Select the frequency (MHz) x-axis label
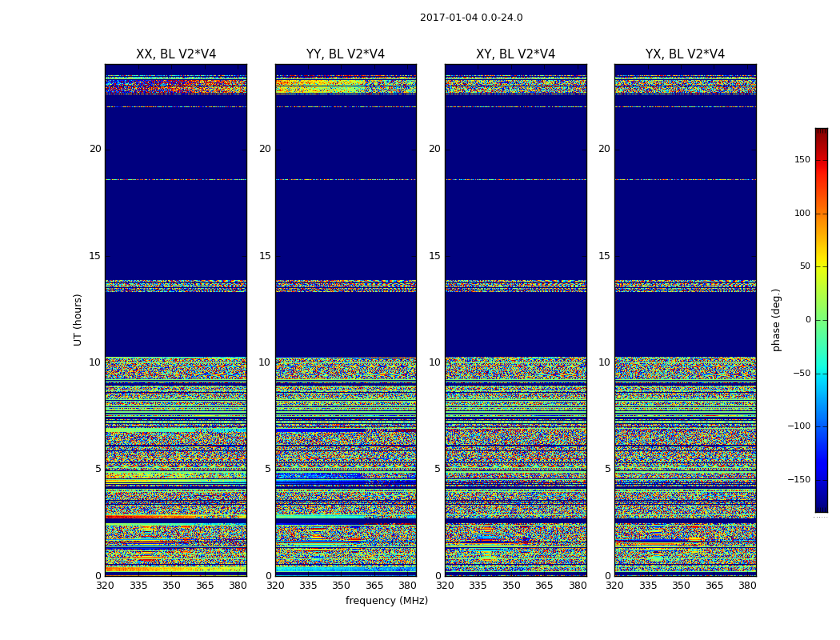This screenshot has height=640, width=840. 386,601
